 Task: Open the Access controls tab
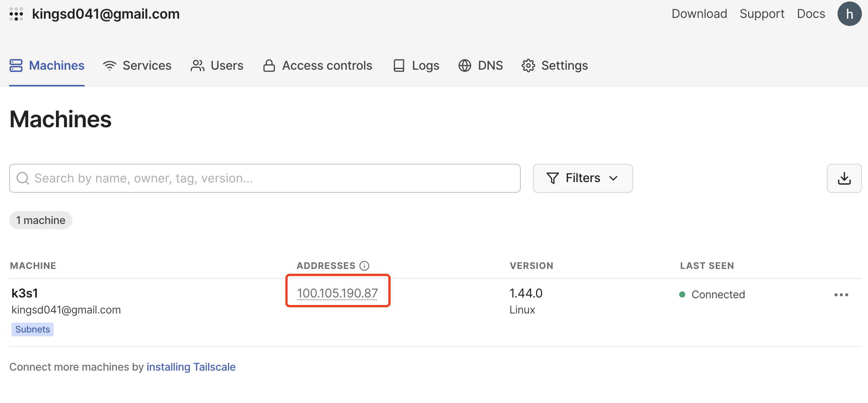tap(318, 66)
